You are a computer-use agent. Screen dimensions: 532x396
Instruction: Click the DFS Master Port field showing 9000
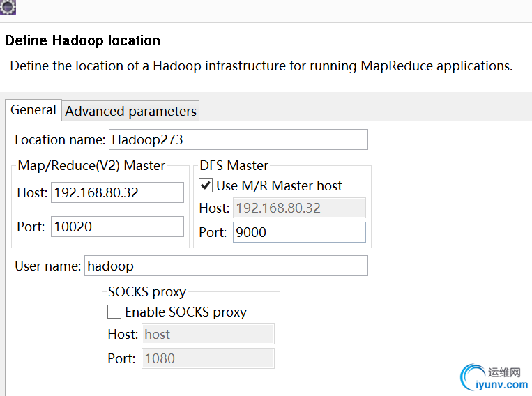click(x=299, y=232)
